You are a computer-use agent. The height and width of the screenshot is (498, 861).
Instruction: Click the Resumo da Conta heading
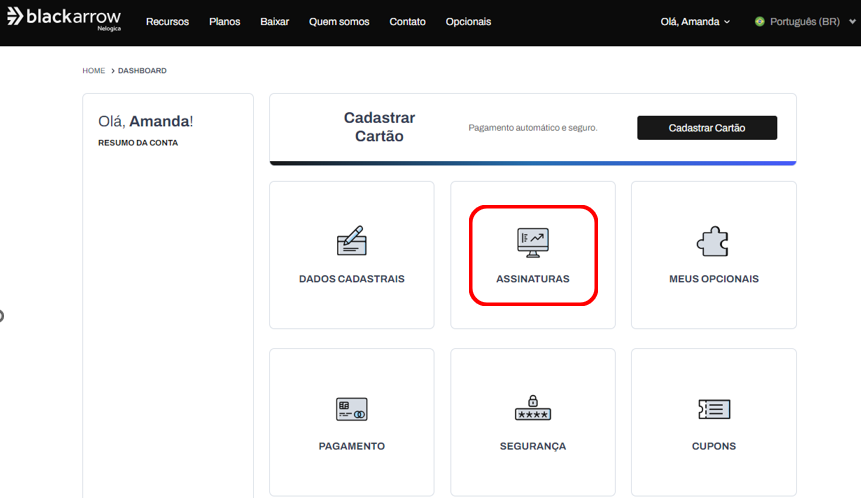click(x=138, y=143)
